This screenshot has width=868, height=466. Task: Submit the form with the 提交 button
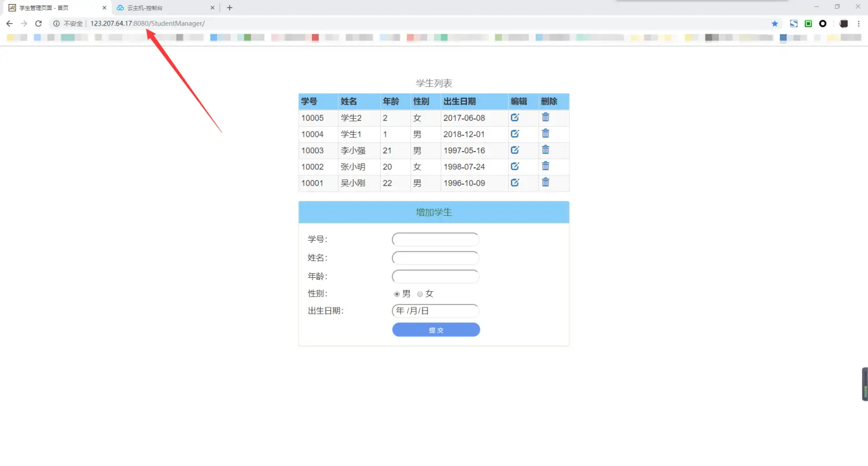point(436,329)
